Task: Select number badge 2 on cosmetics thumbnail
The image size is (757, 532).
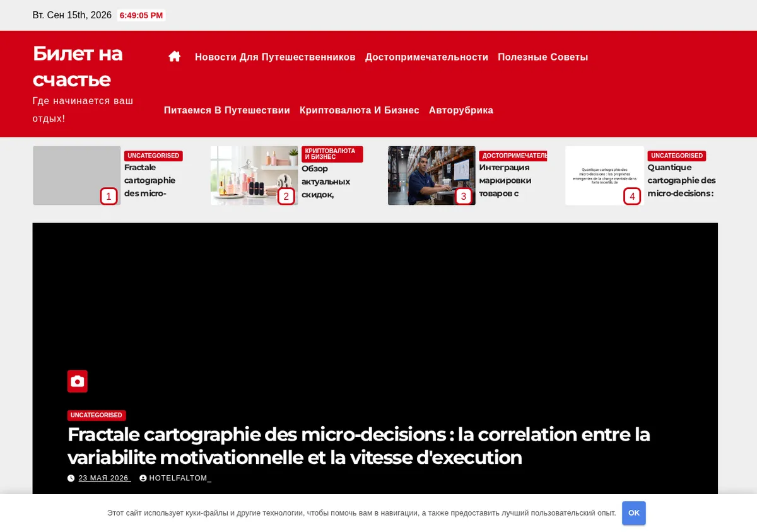Action: (x=286, y=196)
